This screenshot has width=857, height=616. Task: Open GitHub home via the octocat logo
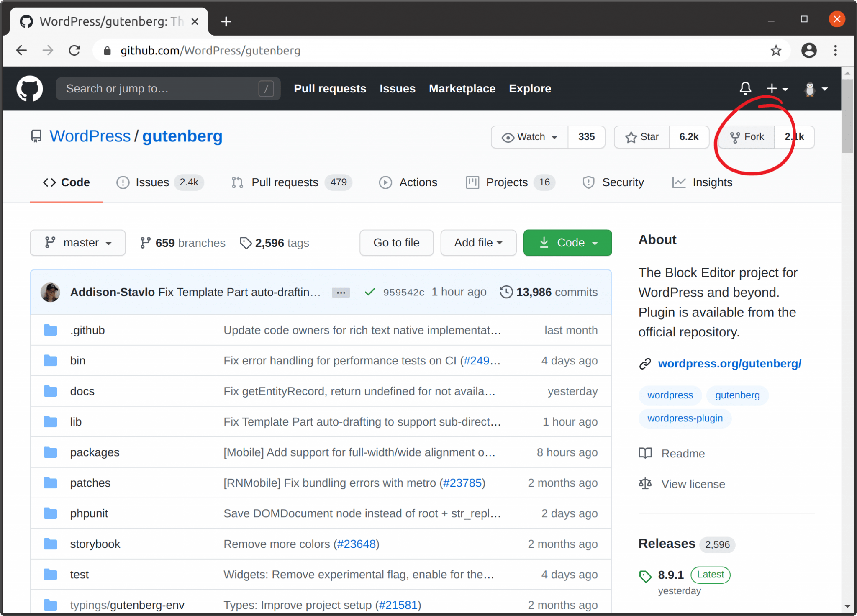click(x=29, y=88)
